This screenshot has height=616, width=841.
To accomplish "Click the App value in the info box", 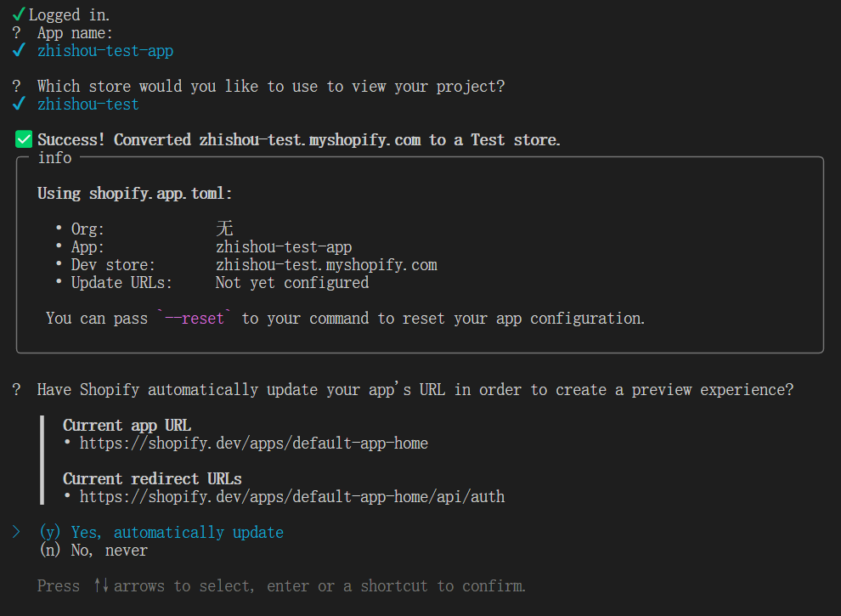I will point(284,247).
